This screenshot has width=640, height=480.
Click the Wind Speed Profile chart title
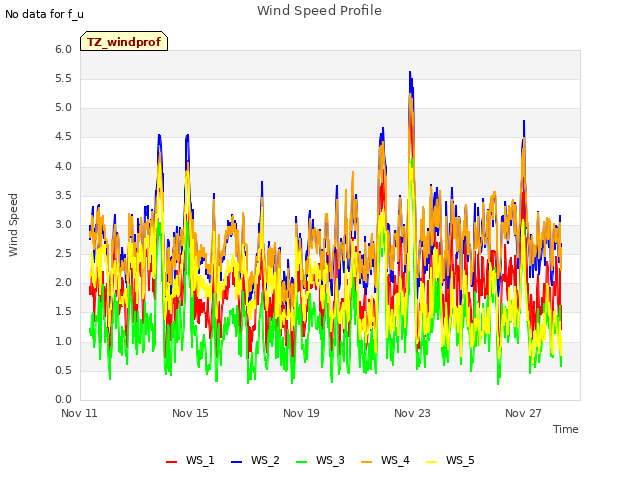click(x=320, y=11)
